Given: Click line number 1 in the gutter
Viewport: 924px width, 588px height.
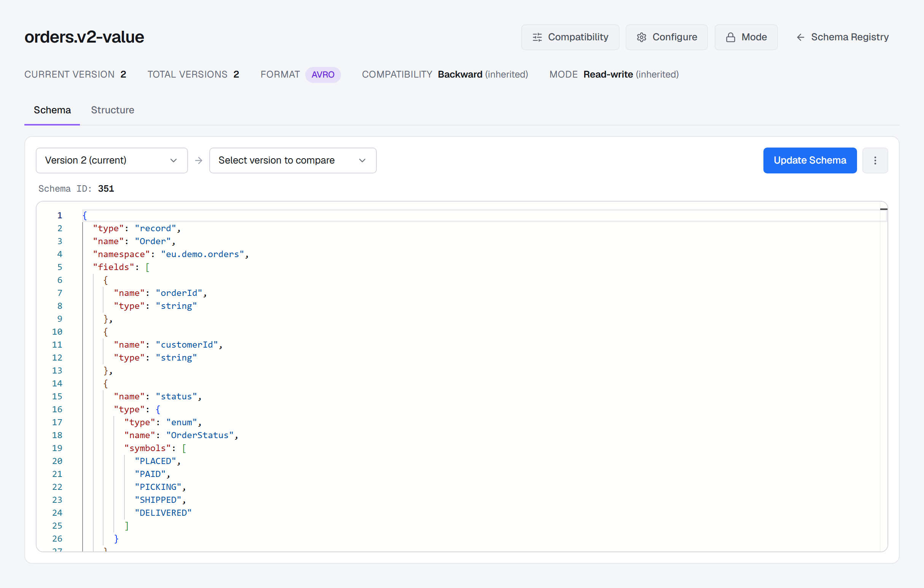Looking at the screenshot, I should coord(59,216).
